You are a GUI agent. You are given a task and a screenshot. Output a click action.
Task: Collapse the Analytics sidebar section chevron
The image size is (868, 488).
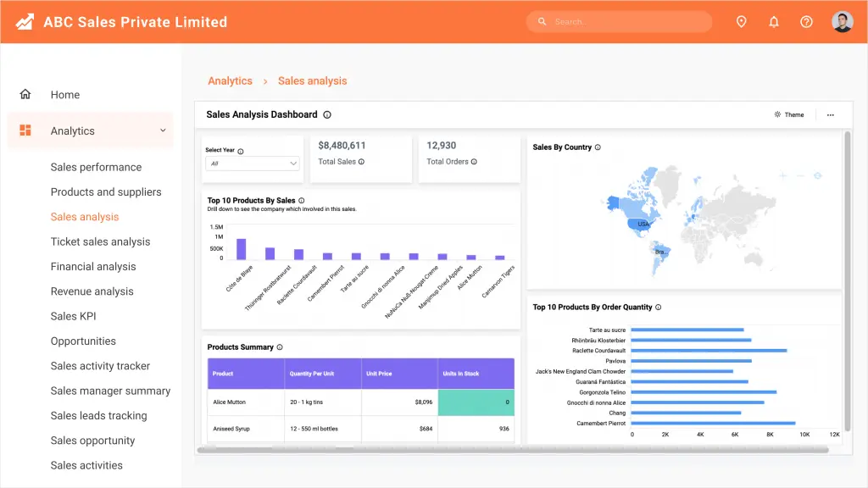(163, 130)
